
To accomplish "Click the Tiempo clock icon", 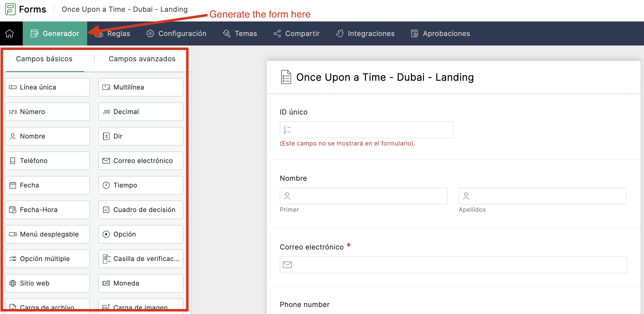I will pyautogui.click(x=106, y=185).
